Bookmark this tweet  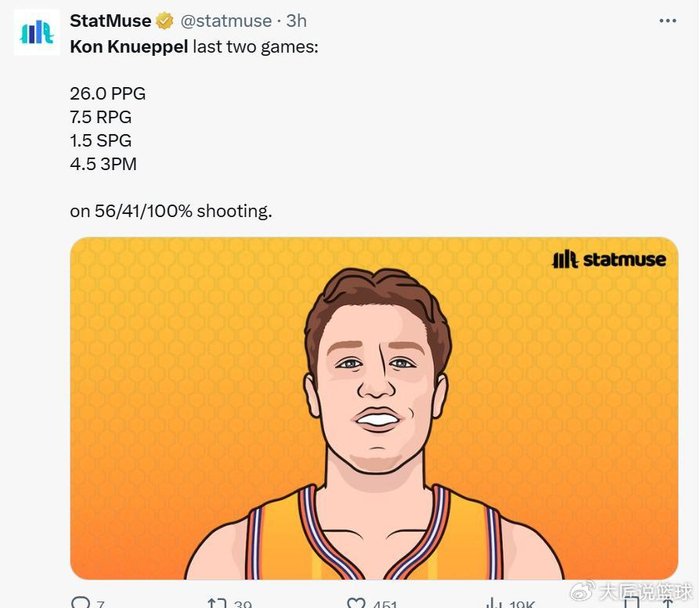click(631, 603)
